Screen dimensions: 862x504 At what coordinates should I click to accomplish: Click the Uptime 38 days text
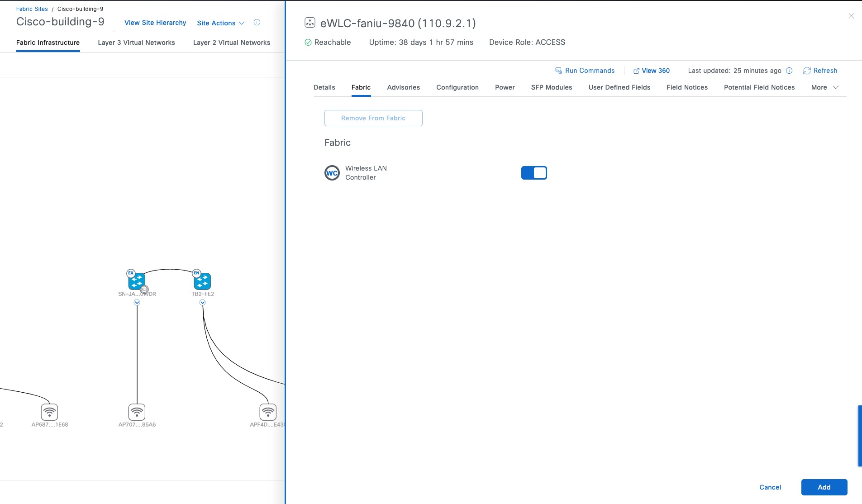pos(421,42)
